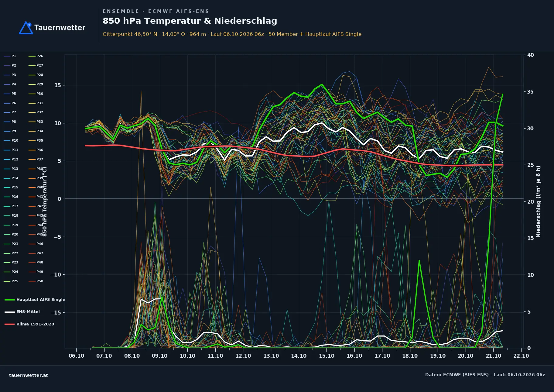Toggle the Hauptlauf AIFS Single legend entry
Image resolution: width=554 pixels, height=392 pixels.
point(35,300)
